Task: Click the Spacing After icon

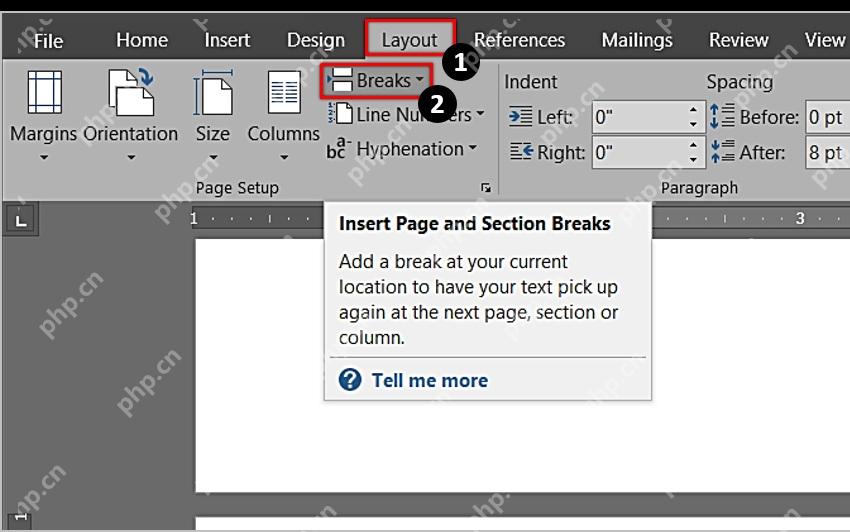Action: (x=722, y=151)
